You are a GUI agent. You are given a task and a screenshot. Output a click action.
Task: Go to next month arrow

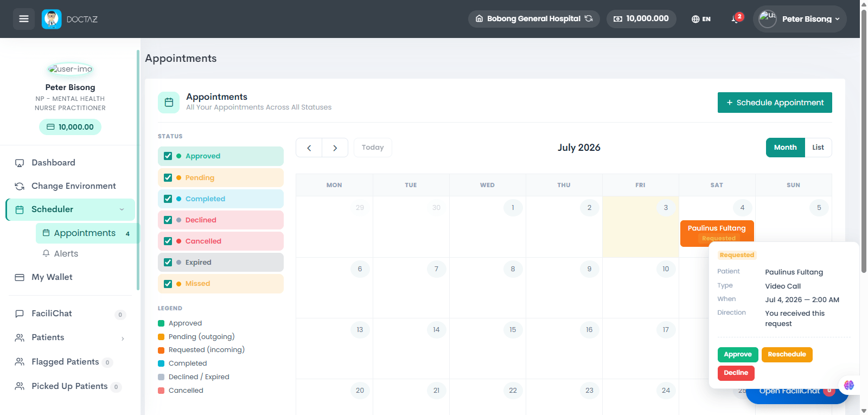tap(335, 148)
